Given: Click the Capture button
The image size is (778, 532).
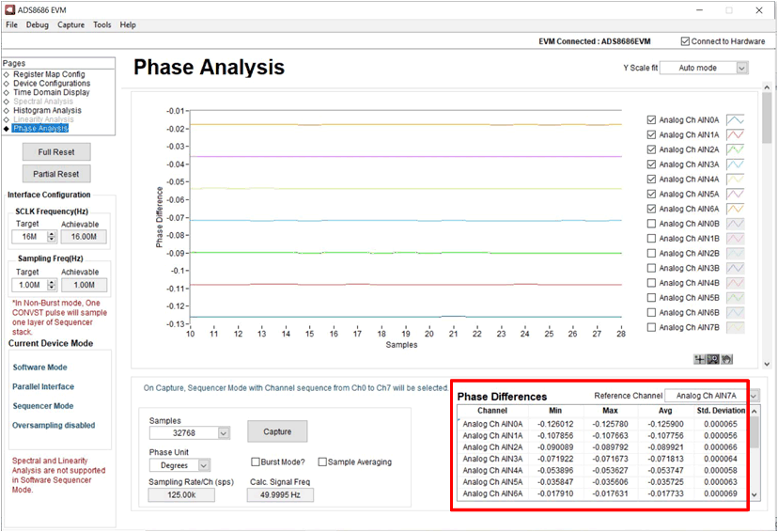Looking at the screenshot, I should 277,431.
